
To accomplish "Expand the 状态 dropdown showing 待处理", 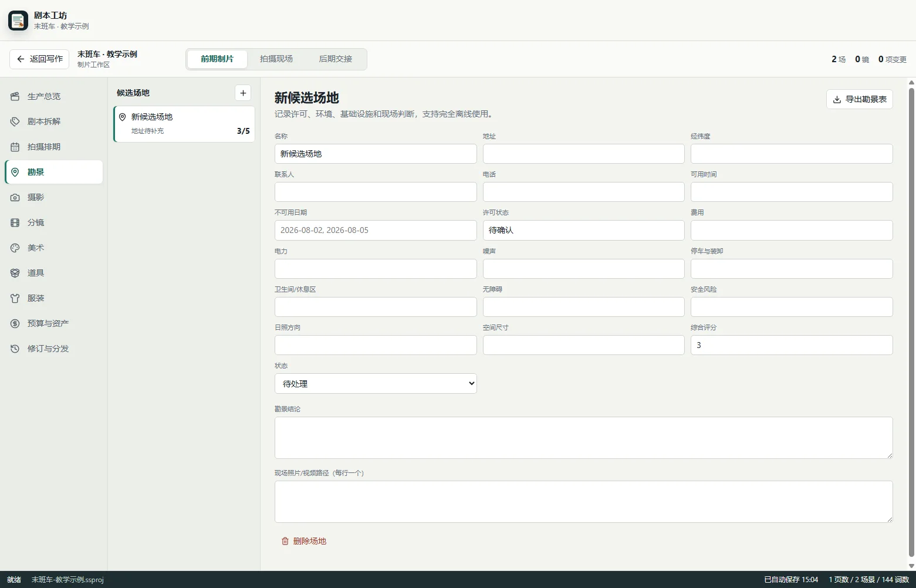I will pos(376,383).
